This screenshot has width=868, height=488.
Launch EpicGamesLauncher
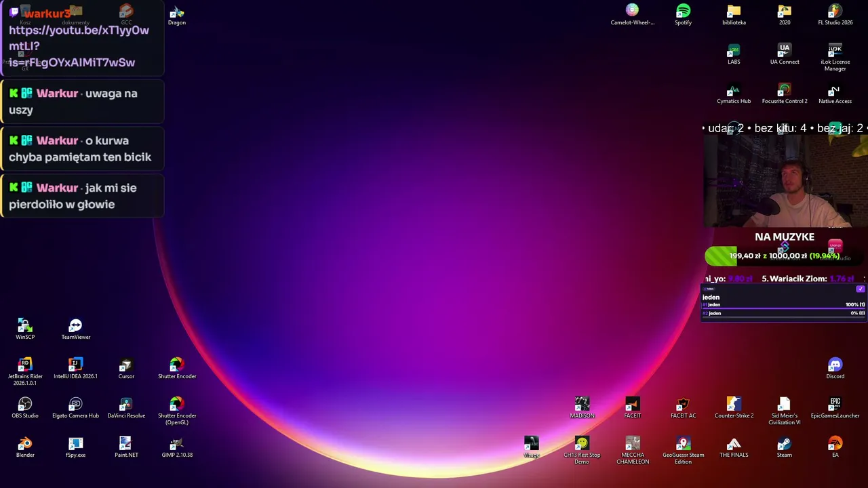click(835, 408)
